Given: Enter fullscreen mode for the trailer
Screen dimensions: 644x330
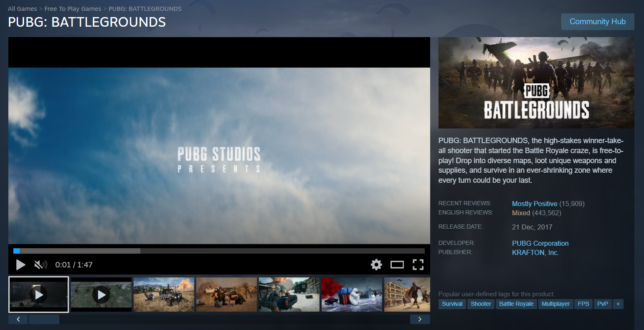Looking at the screenshot, I should 418,265.
